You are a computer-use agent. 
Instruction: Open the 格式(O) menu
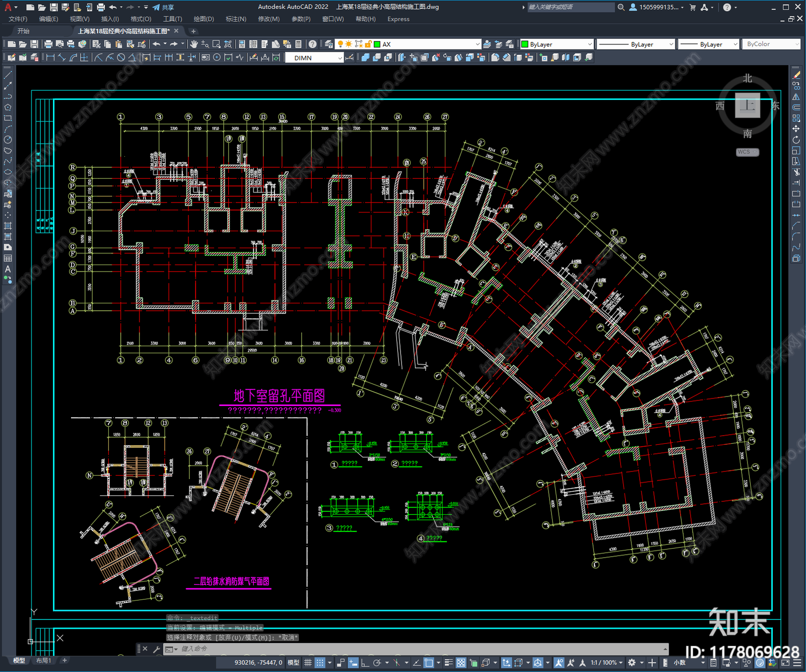click(141, 19)
